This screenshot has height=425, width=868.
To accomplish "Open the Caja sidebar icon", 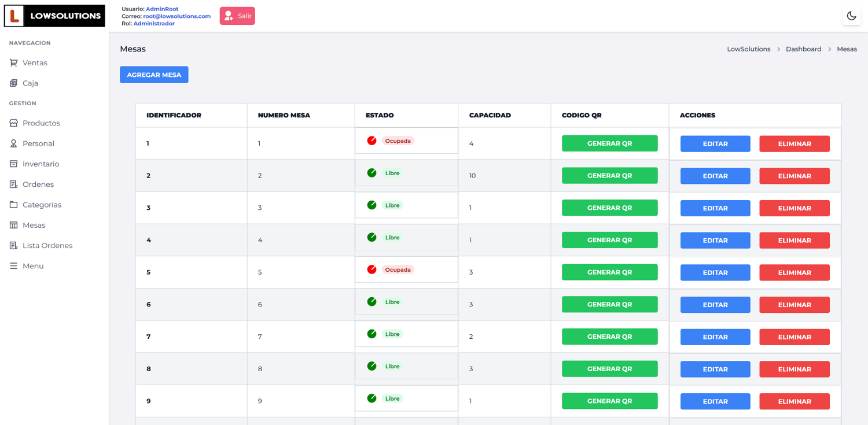I will pos(13,83).
